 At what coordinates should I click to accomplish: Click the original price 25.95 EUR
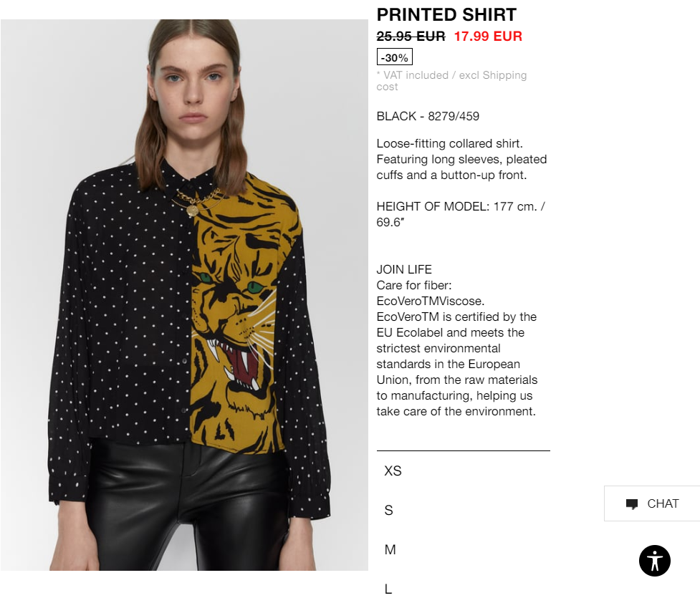coord(411,36)
